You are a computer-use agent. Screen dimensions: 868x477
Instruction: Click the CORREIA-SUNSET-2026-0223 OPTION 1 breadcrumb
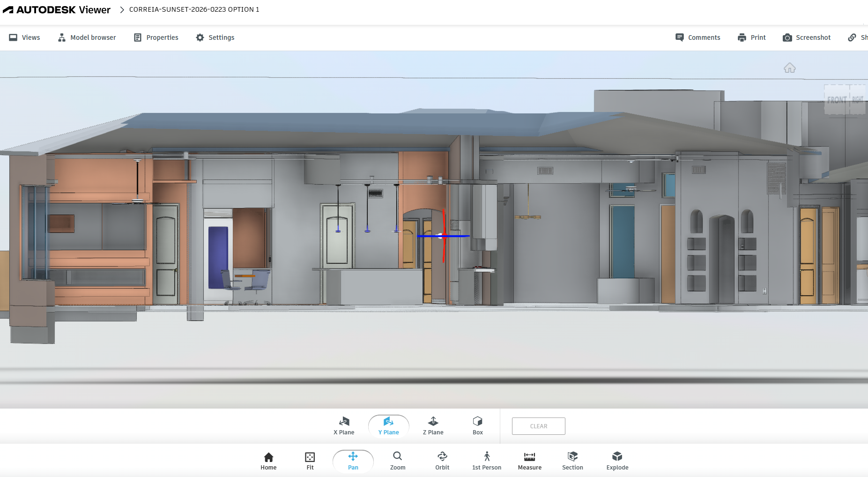tap(194, 9)
